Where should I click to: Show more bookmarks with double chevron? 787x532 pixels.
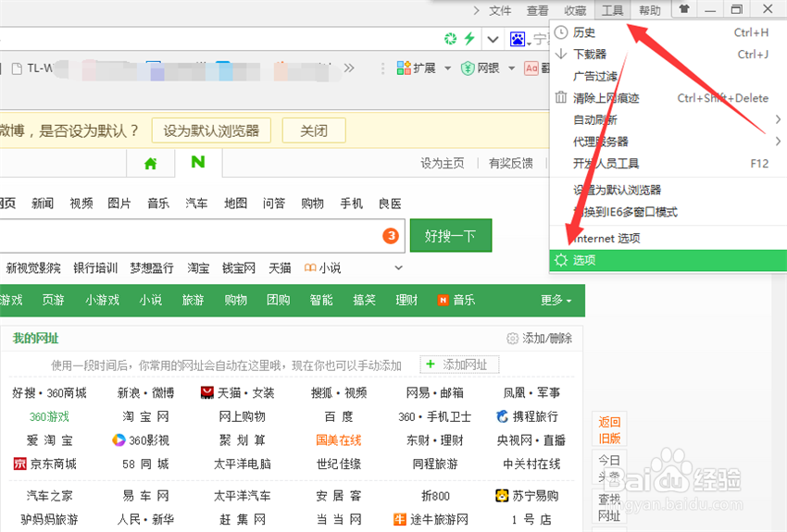pyautogui.click(x=349, y=68)
